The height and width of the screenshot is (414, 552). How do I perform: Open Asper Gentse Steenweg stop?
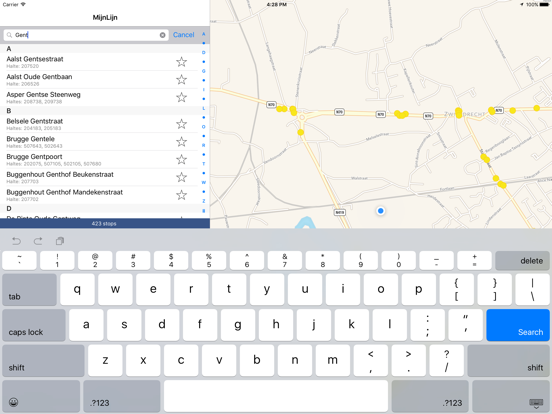click(99, 97)
